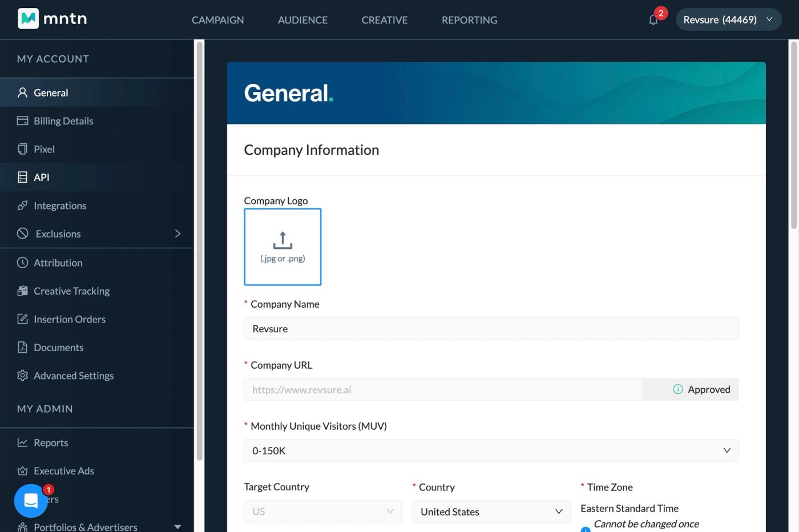799x532 pixels.
Task: Click the Pixel icon in sidebar
Action: pos(22,149)
